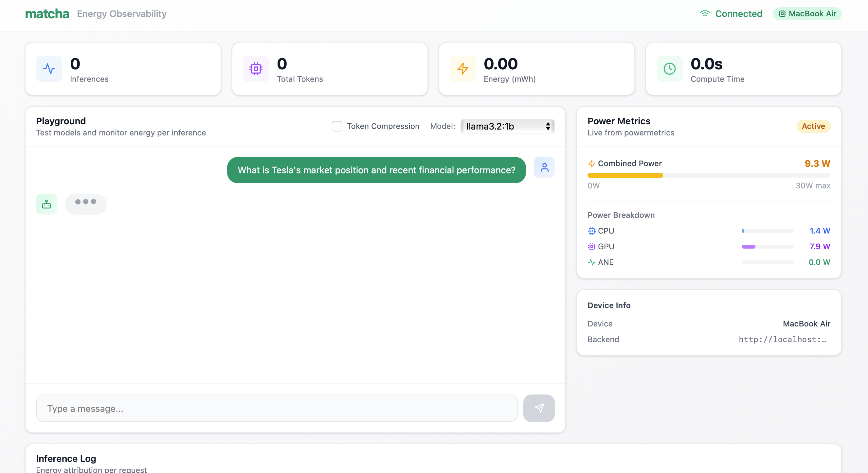
Task: Click the paper plane send icon
Action: 539,408
